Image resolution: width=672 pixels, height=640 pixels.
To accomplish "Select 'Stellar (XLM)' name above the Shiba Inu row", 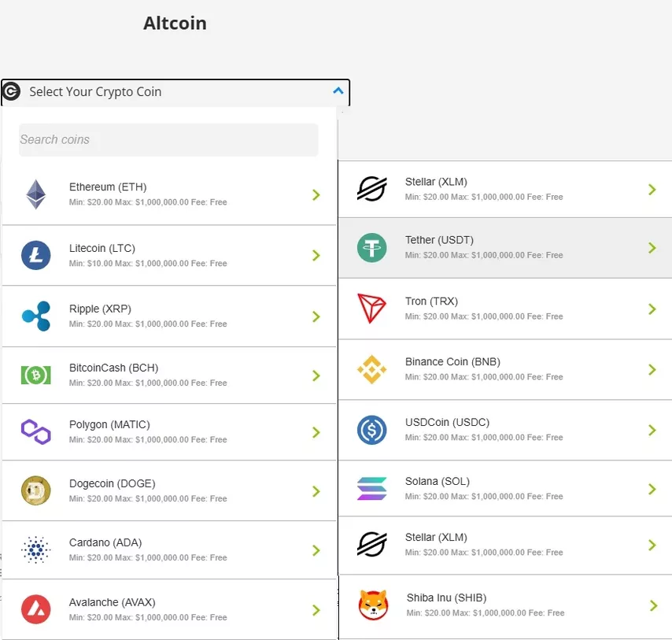I will point(436,537).
